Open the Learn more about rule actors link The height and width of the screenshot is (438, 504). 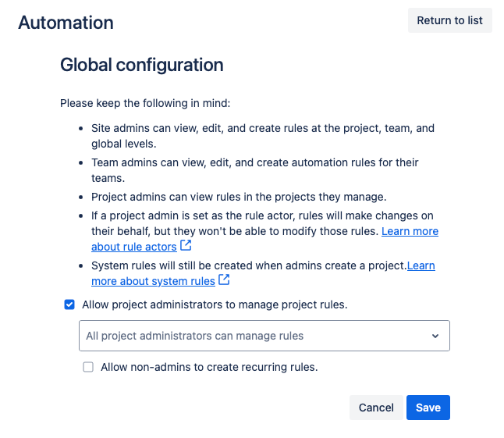409,232
